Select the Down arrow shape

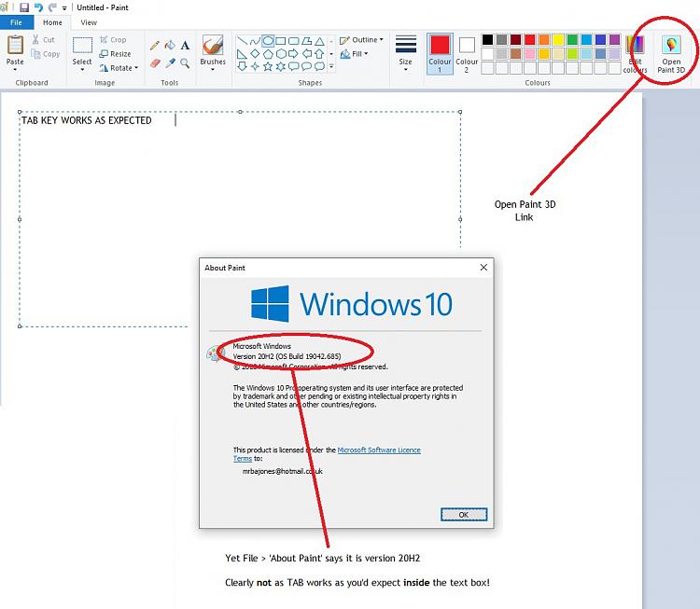click(242, 66)
